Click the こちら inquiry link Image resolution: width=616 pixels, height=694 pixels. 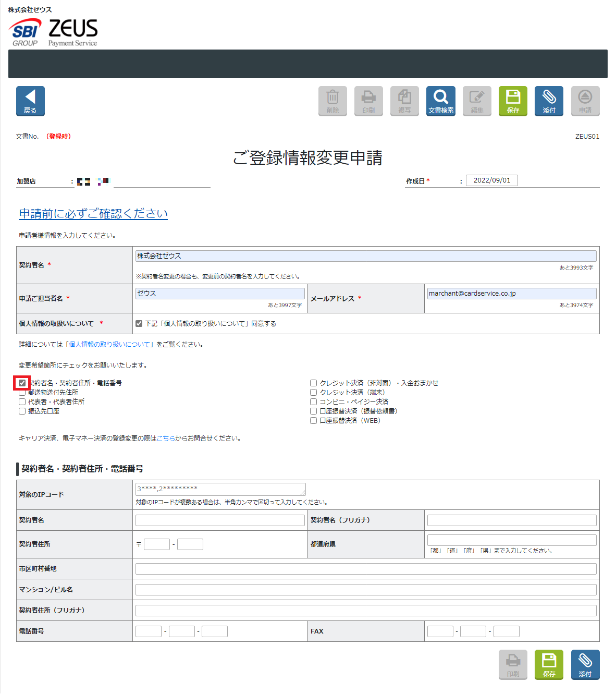click(x=166, y=439)
